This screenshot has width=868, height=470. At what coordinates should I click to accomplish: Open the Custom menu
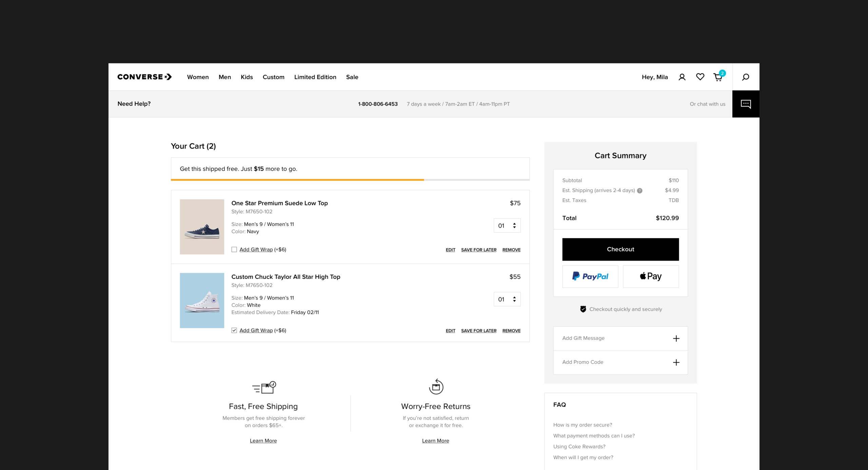pyautogui.click(x=274, y=77)
